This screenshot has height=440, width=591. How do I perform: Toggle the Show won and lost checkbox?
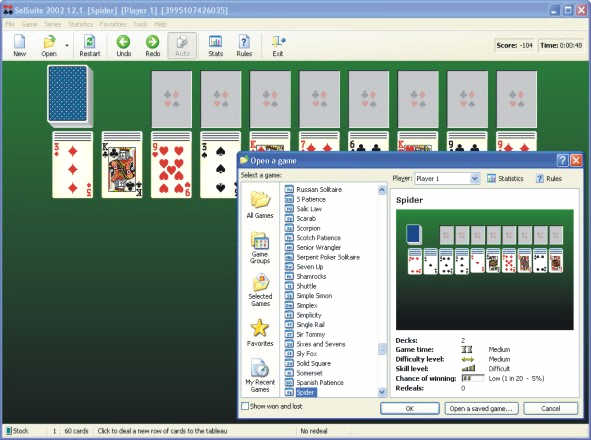click(245, 406)
